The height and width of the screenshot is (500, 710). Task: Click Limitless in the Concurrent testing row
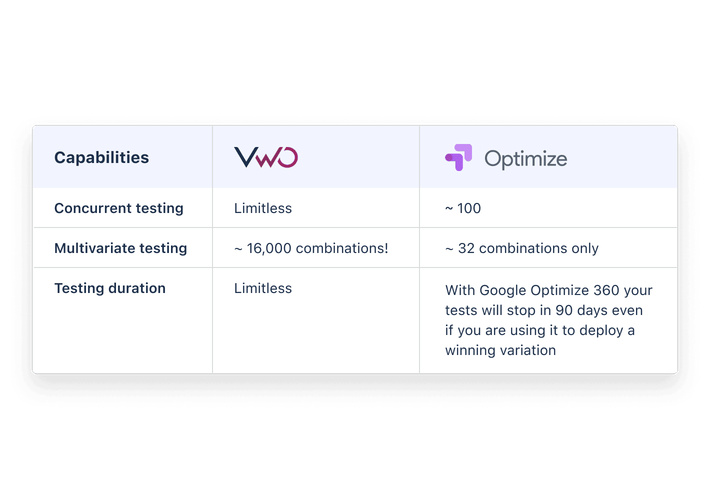tap(263, 208)
